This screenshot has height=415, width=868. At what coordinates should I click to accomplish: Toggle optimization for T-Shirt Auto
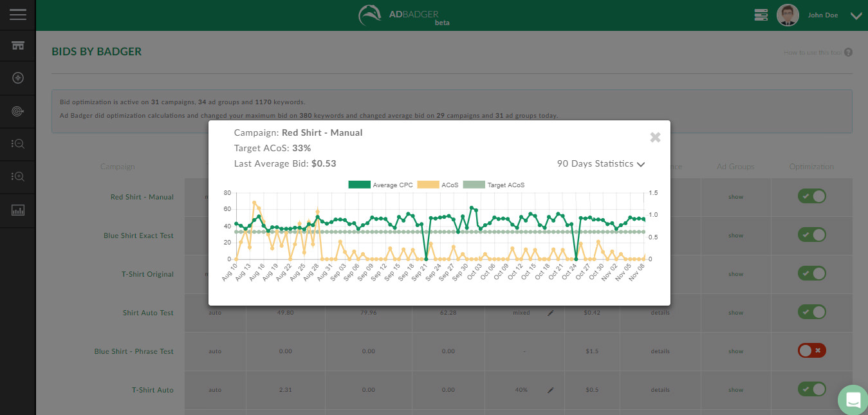pos(811,389)
